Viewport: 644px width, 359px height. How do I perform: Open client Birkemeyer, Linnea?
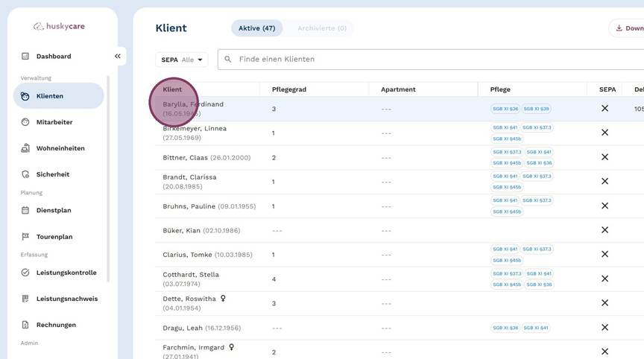point(195,133)
